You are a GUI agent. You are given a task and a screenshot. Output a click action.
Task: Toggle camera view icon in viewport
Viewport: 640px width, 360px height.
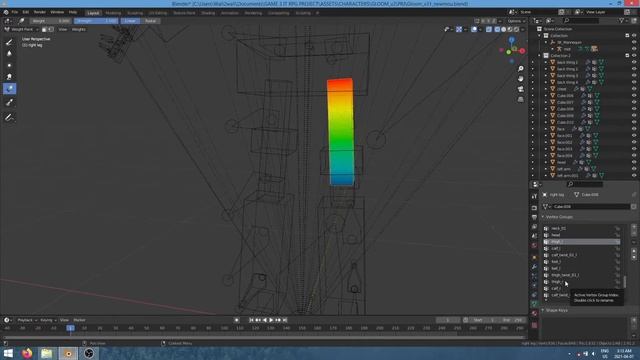[x=520, y=89]
